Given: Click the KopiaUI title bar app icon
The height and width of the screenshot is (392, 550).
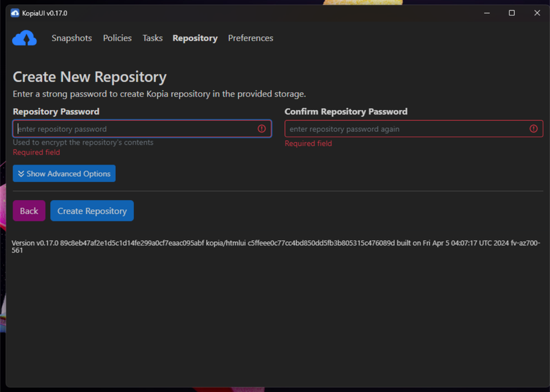Looking at the screenshot, I should coord(15,13).
